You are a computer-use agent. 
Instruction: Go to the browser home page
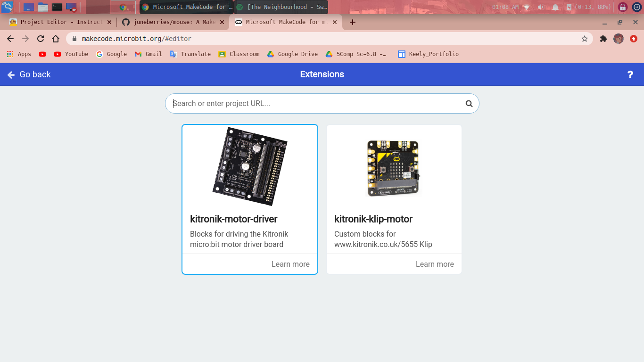[x=56, y=39]
